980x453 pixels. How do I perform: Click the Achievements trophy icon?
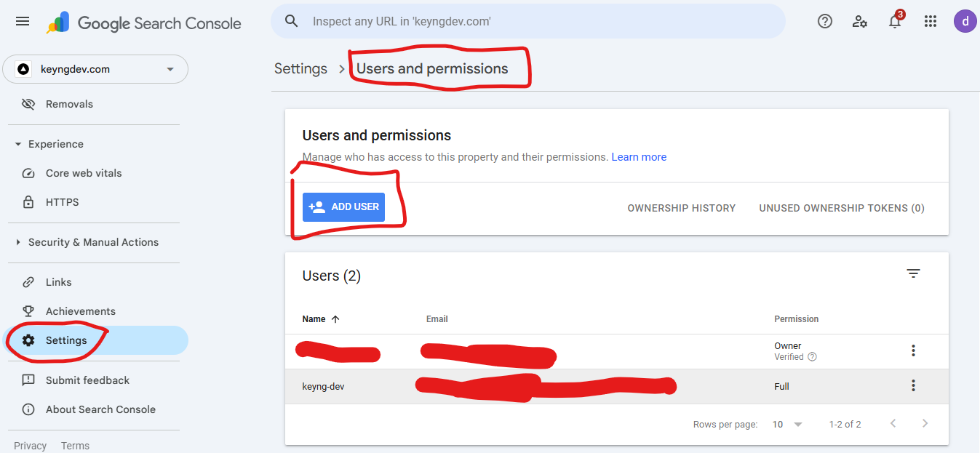[28, 310]
